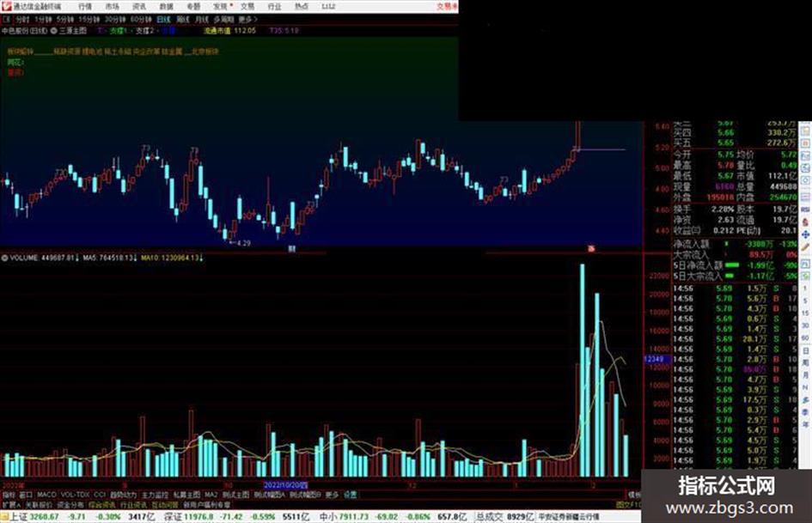812x523 pixels.
Task: Click the 5日大宗流入 row in quote panel
Action: pos(736,276)
